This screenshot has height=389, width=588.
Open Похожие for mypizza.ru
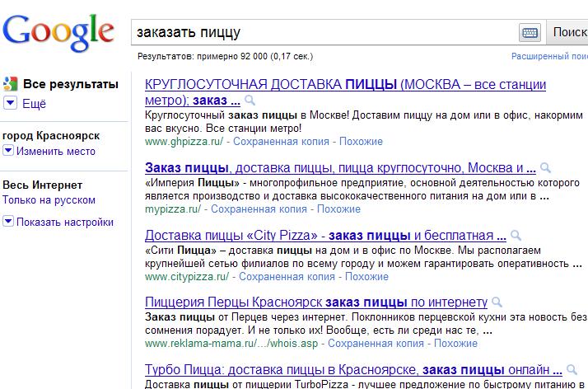pyautogui.click(x=338, y=209)
